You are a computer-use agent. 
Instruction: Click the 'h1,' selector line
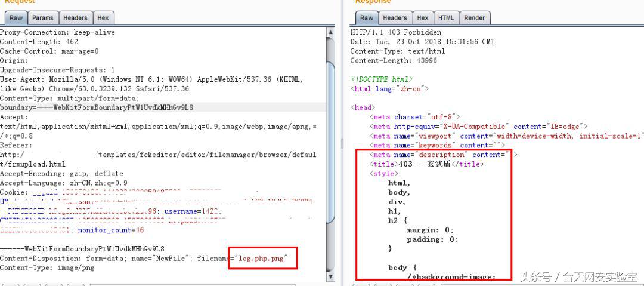point(395,211)
